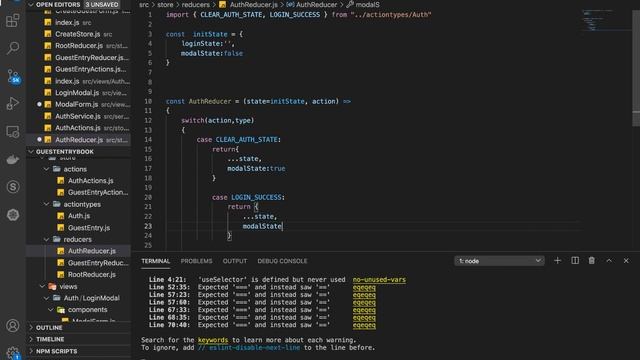Click the 'keywords' link in terminal
This screenshot has width=640, height=360.
coord(213,340)
